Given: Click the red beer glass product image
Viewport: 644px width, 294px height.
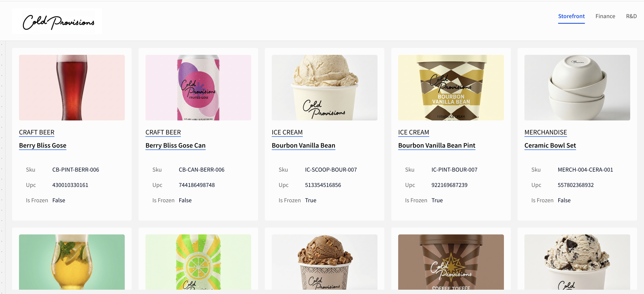Looking at the screenshot, I should tap(72, 87).
